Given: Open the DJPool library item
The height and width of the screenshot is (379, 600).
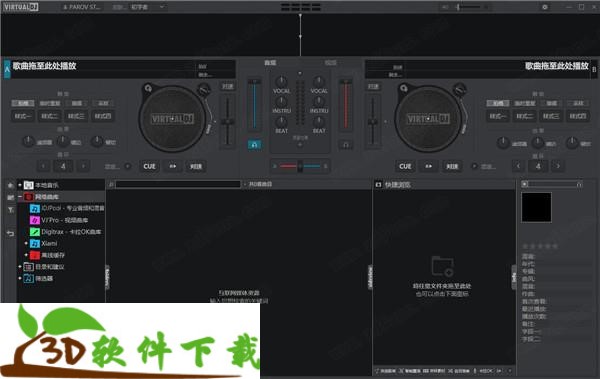Looking at the screenshot, I should [x=67, y=208].
